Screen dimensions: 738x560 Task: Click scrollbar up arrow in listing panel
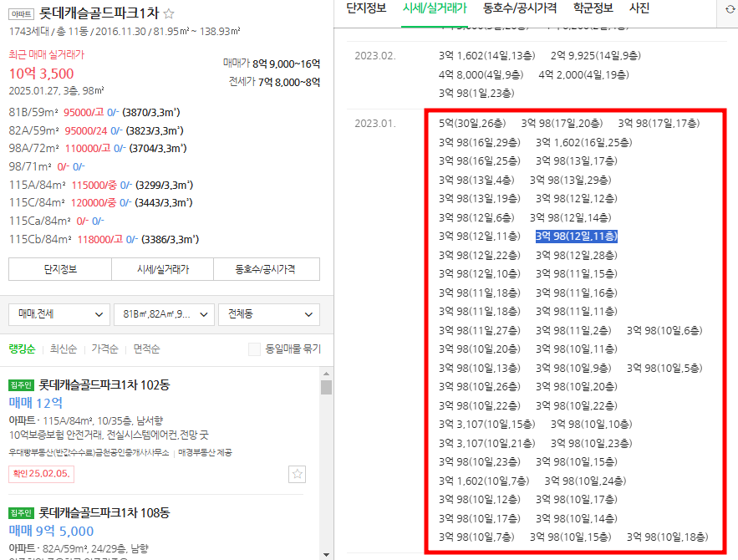pyautogui.click(x=326, y=374)
